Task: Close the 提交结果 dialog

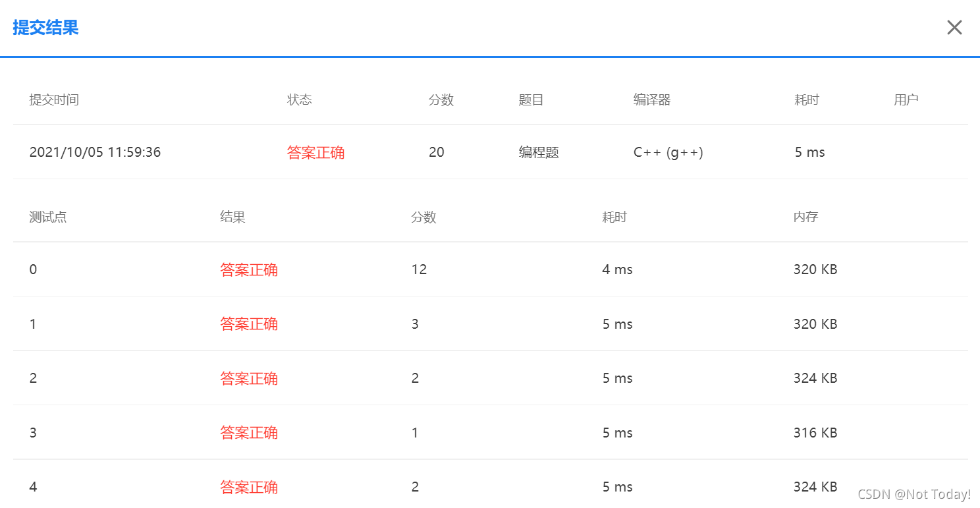Action: 954,27
